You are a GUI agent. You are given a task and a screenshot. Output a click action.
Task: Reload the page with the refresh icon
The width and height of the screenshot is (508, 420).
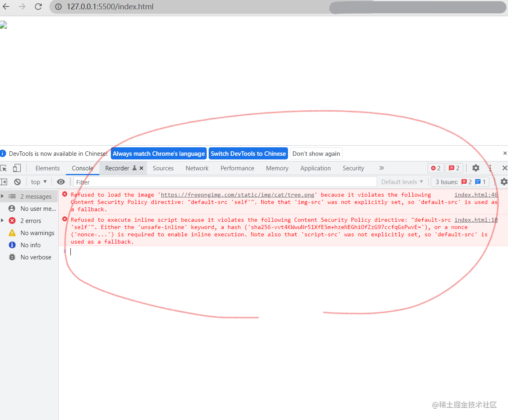[38, 6]
